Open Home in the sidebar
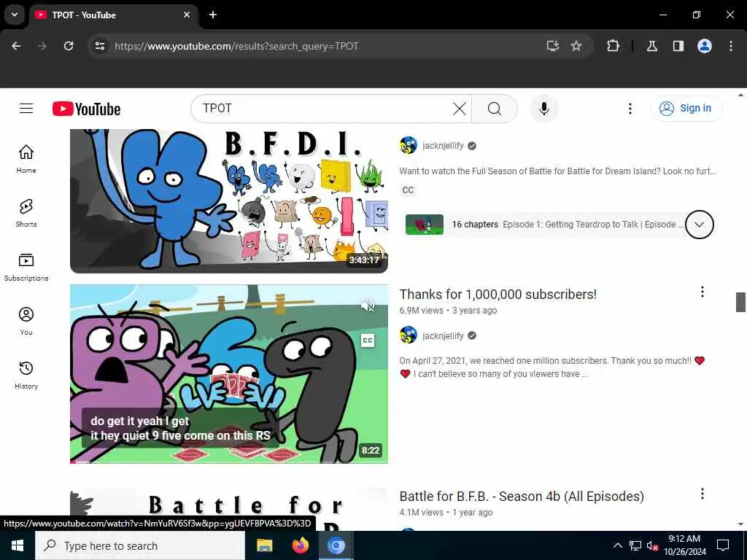The height and width of the screenshot is (560, 747). [26, 159]
